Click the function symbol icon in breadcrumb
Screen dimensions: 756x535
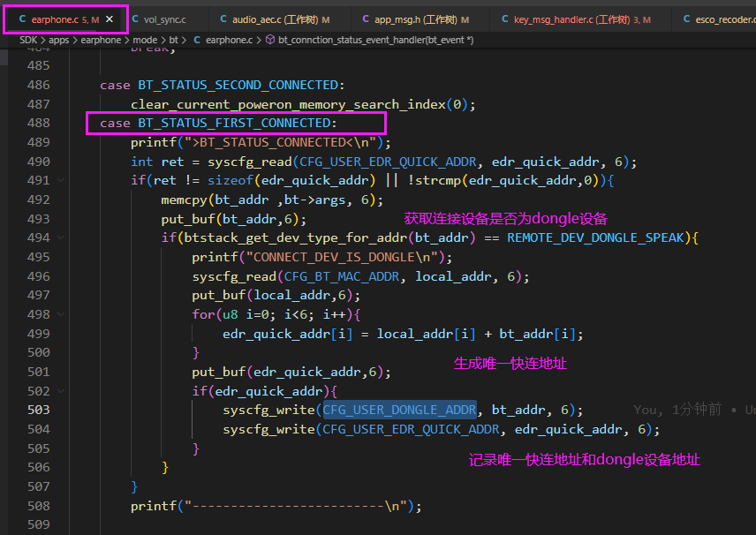tap(270, 40)
